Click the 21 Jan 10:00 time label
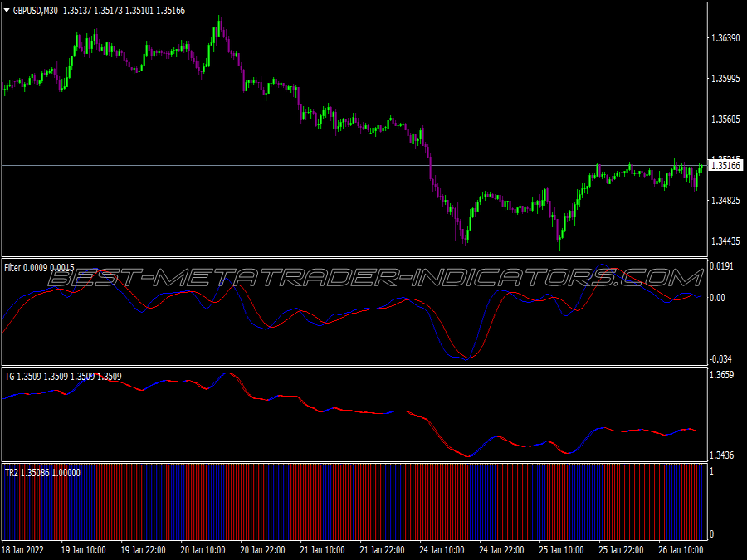This screenshot has height=560, width=747. pos(323,550)
